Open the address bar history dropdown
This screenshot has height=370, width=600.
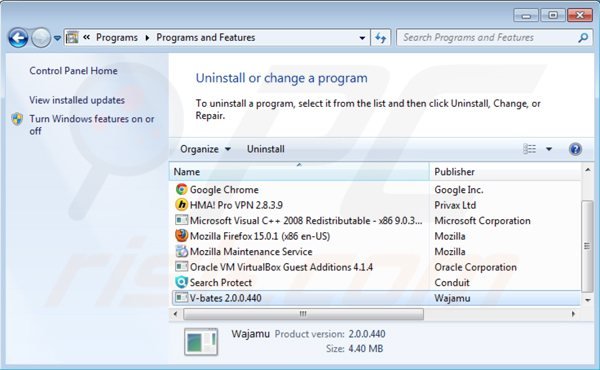click(362, 38)
